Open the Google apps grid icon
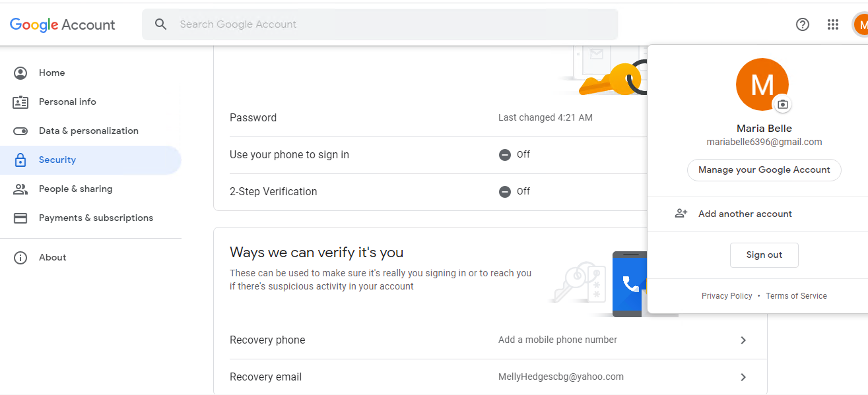Screen dimensions: 868x395 [x=833, y=24]
